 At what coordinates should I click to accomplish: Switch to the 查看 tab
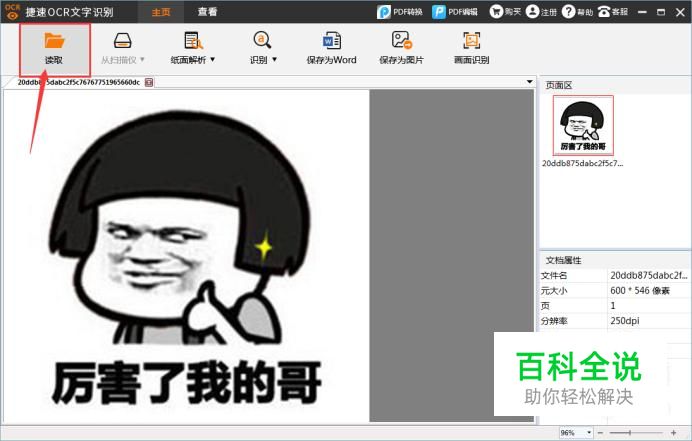pos(207,12)
